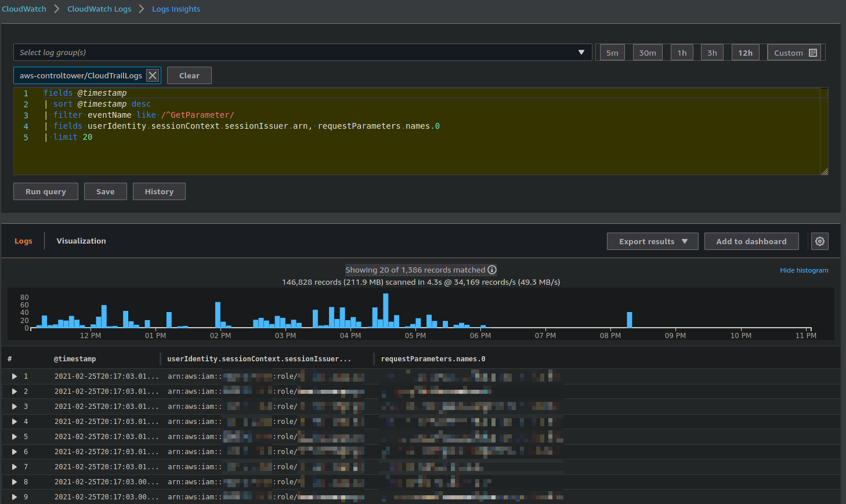The height and width of the screenshot is (504, 846).
Task: Select the 1h time range
Action: 682,53
